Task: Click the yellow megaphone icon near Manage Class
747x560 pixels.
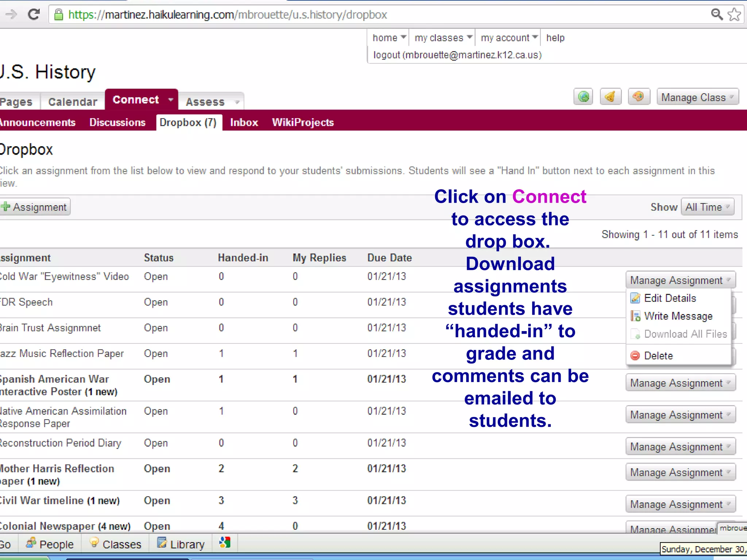Action: [611, 97]
